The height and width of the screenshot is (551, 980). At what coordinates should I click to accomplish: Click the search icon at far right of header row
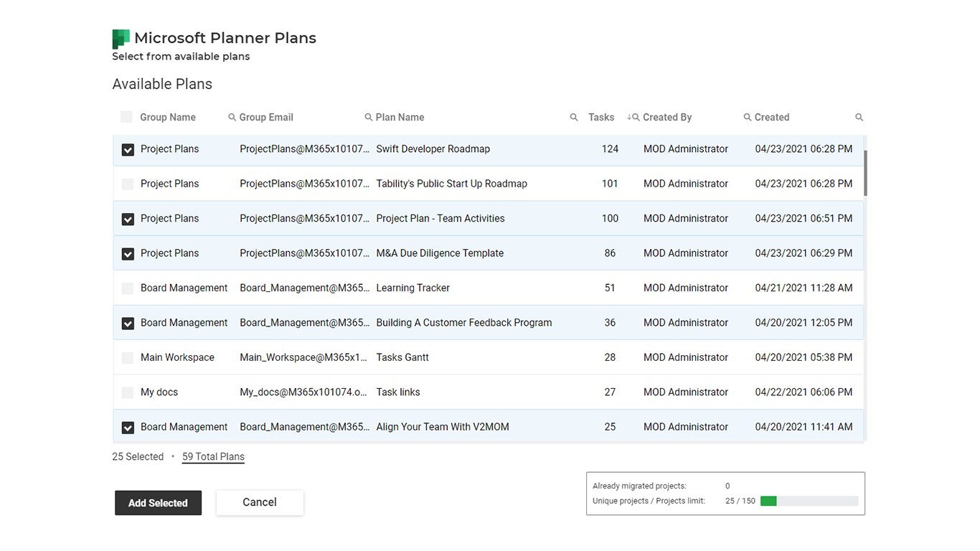point(859,117)
